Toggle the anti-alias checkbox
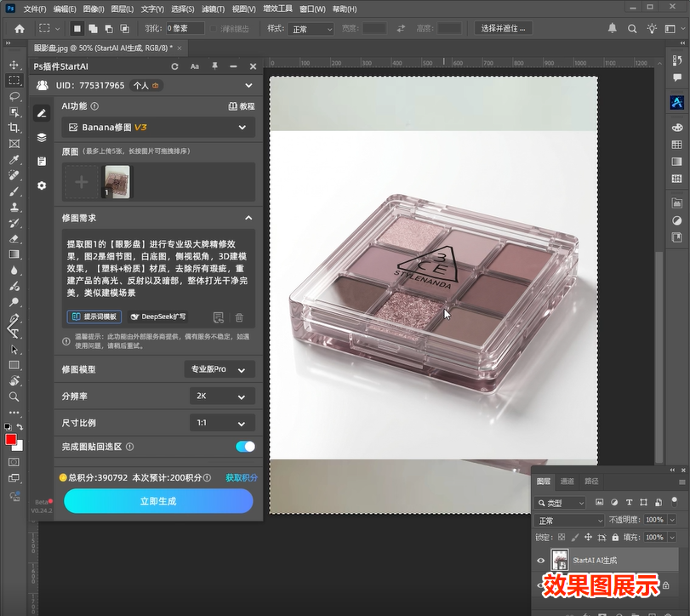The image size is (690, 616). coord(214,29)
